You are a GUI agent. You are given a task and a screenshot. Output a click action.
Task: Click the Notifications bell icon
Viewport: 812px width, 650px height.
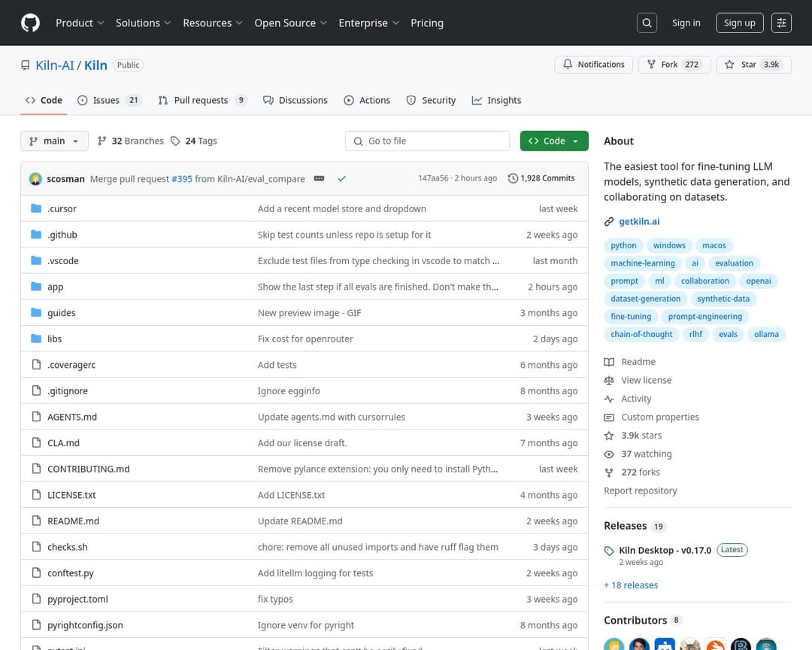[568, 64]
